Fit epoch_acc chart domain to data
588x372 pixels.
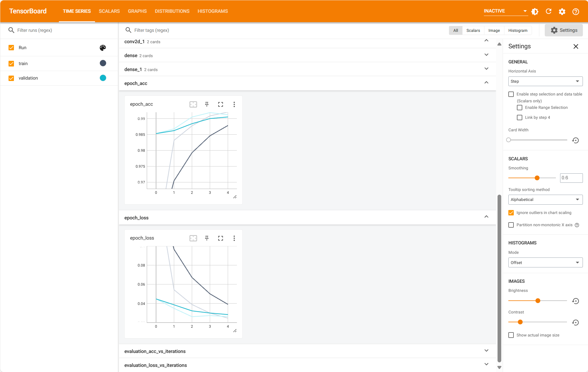click(x=193, y=104)
